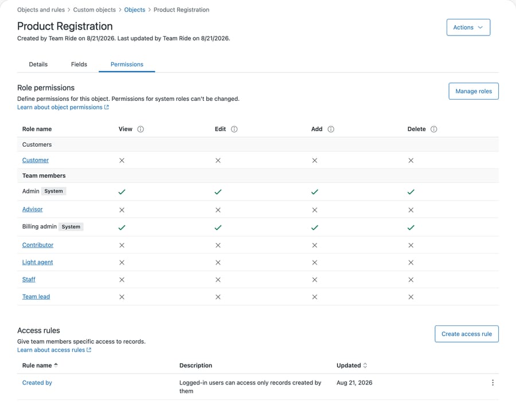Viewport: 516px width, 420px height.
Task: Click Create access rule button
Action: [x=467, y=334]
